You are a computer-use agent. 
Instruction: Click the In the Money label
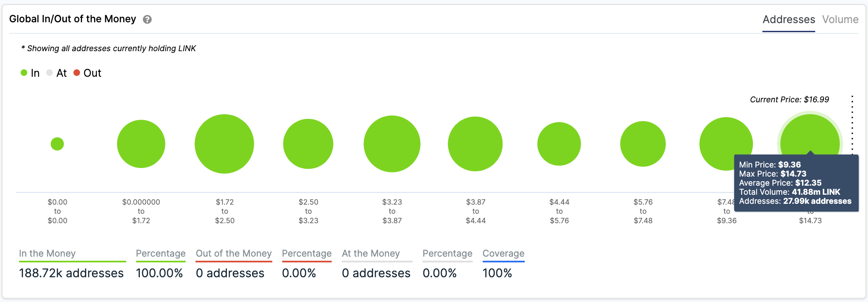click(x=47, y=253)
